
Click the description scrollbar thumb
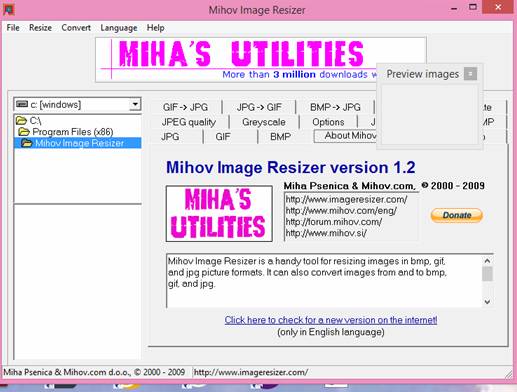487,274
